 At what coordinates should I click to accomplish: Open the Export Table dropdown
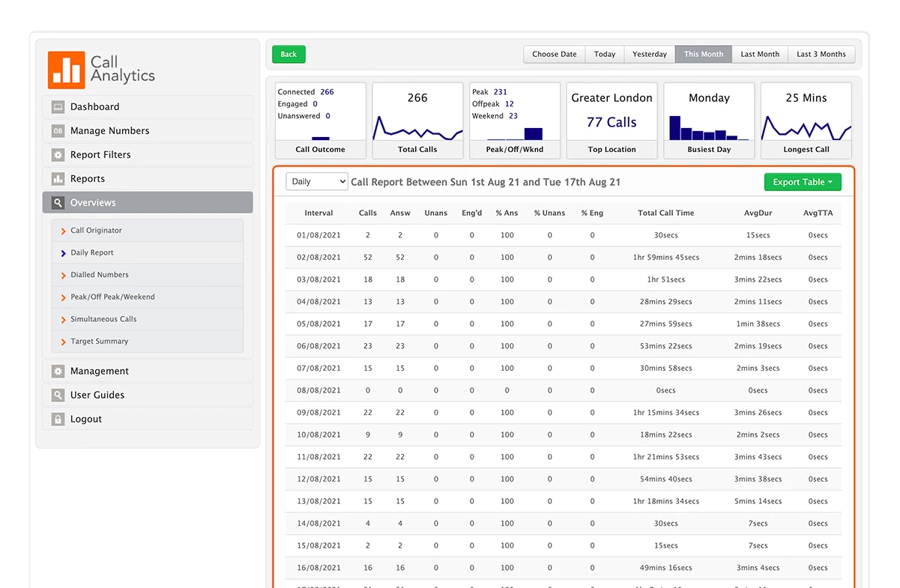803,181
